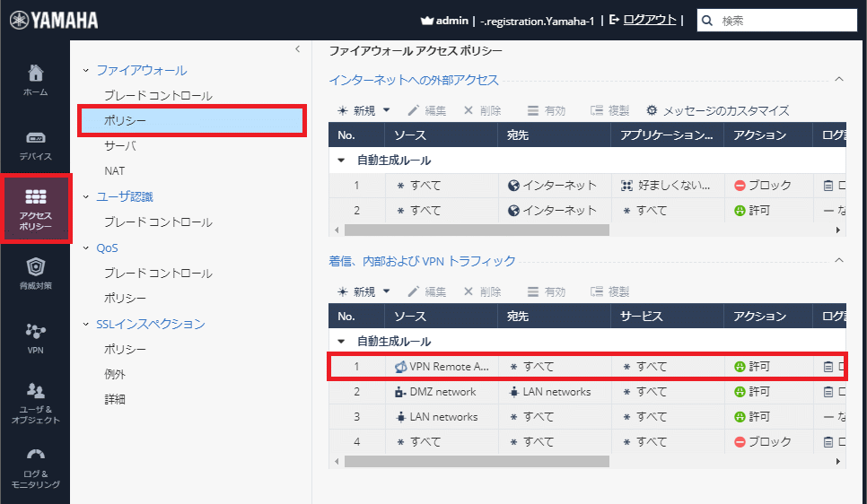Open 着信、内部および VPN トラフィック heading link

tap(422, 261)
